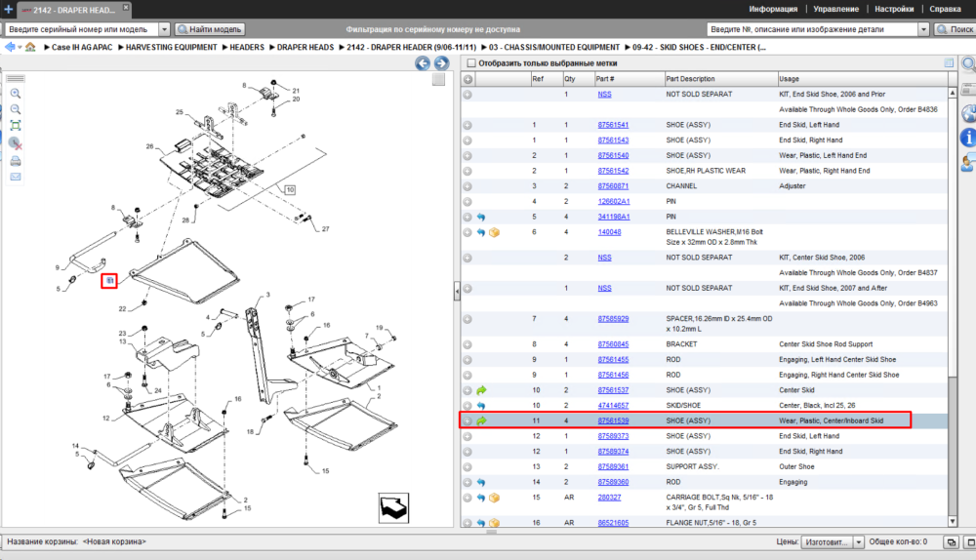Switch to 2142 - DRAPER HEAD tab
976x560 pixels.
click(73, 10)
